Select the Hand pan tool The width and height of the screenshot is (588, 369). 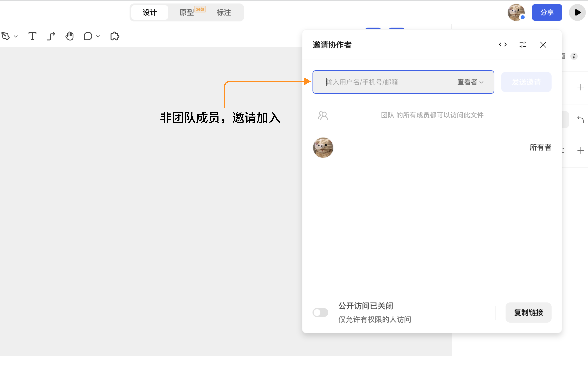pyautogui.click(x=70, y=36)
